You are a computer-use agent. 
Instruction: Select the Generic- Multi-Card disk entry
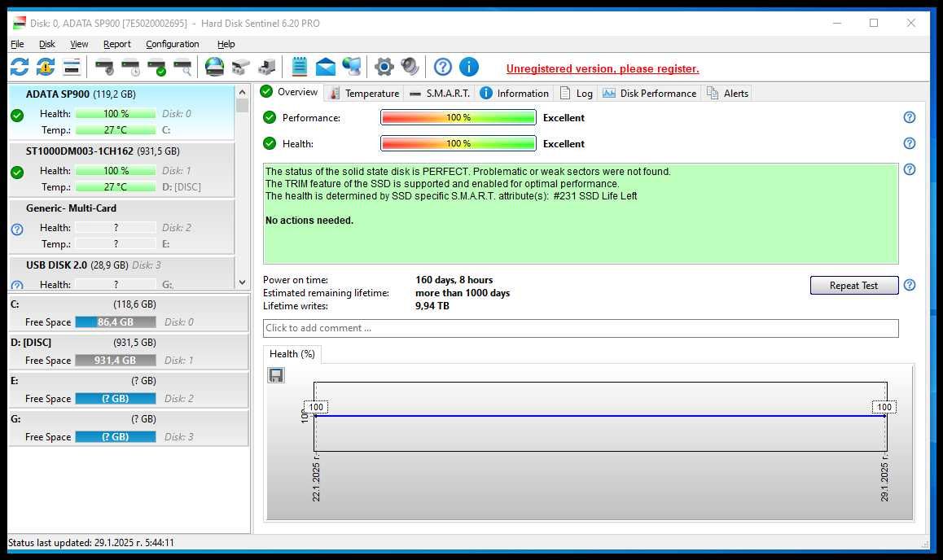(x=121, y=226)
